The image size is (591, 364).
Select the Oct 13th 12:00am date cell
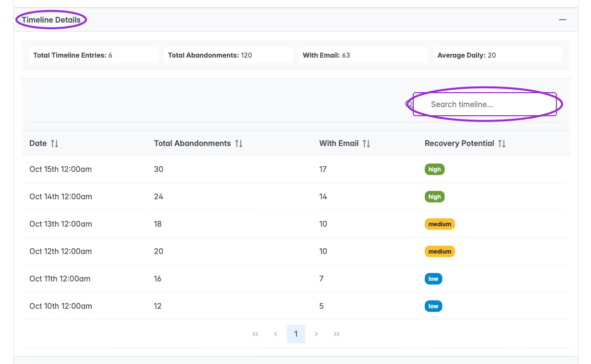click(x=61, y=224)
